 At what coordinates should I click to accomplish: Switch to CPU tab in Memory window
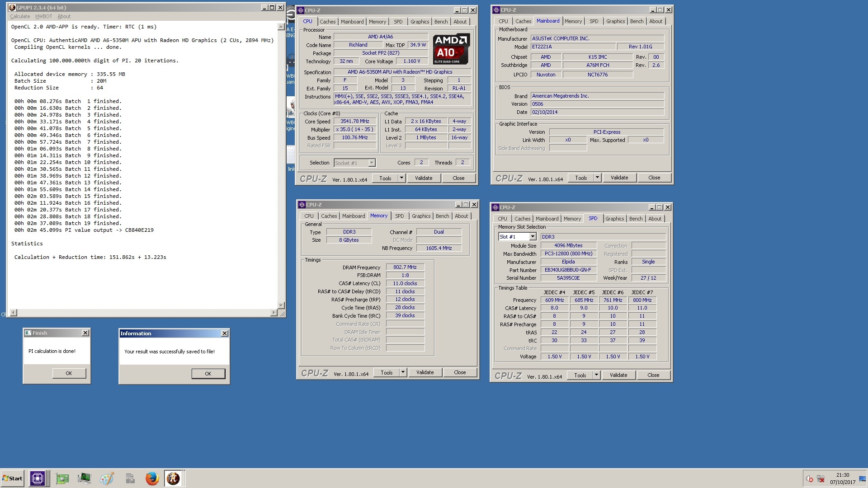pyautogui.click(x=309, y=216)
